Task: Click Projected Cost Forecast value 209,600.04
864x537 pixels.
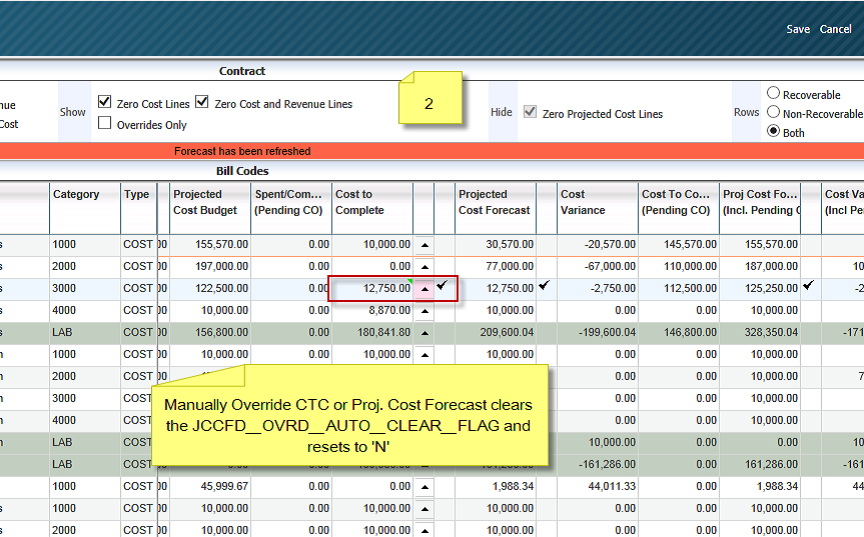Action: coord(507,333)
